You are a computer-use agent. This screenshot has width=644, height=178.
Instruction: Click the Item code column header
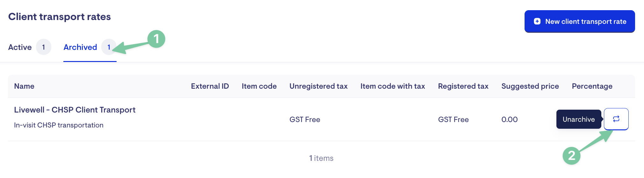click(259, 86)
